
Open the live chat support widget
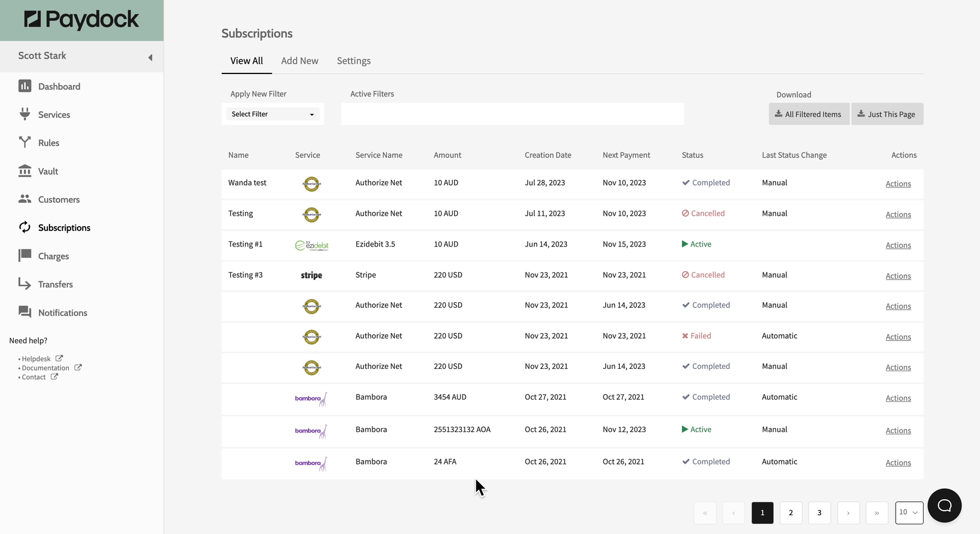point(944,506)
